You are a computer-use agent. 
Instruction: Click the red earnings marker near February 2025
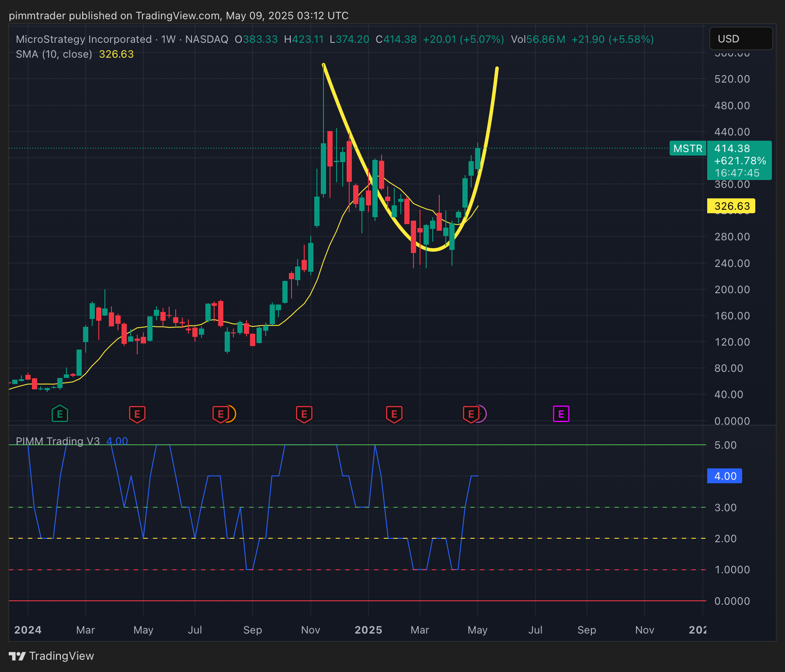pyautogui.click(x=394, y=414)
